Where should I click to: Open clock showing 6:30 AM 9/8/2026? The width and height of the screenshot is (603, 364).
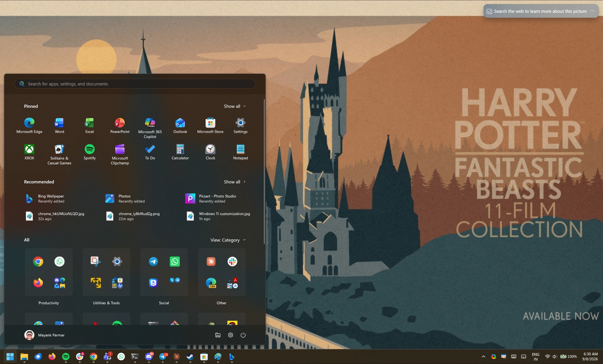[590, 356]
